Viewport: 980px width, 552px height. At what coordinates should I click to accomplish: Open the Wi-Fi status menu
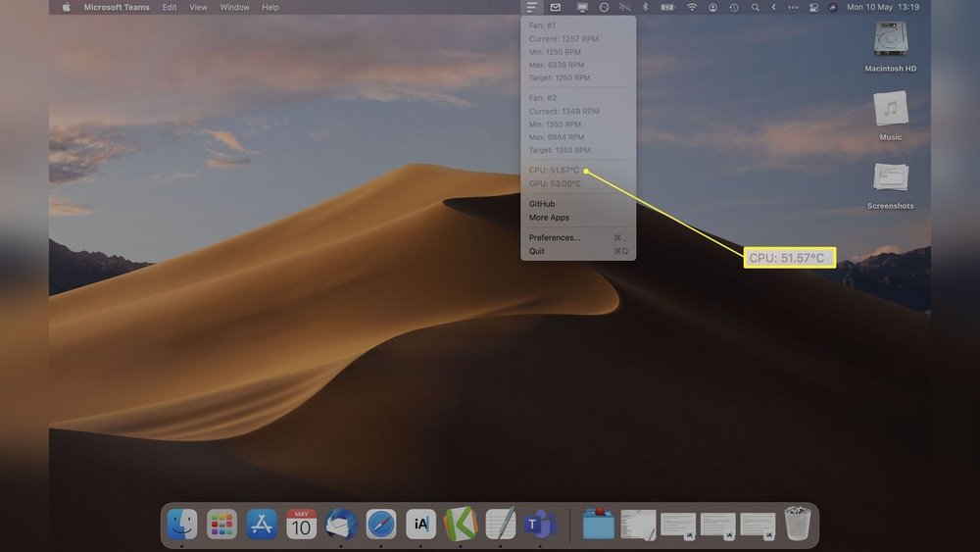[692, 7]
